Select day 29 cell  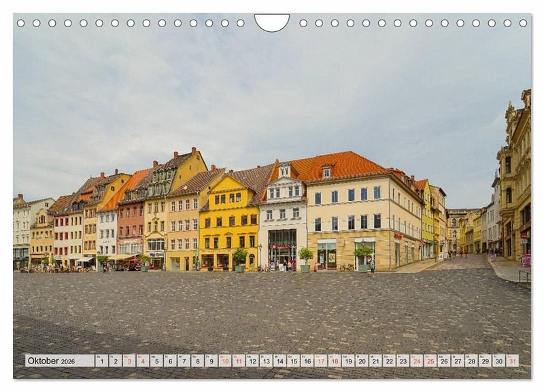(x=486, y=361)
